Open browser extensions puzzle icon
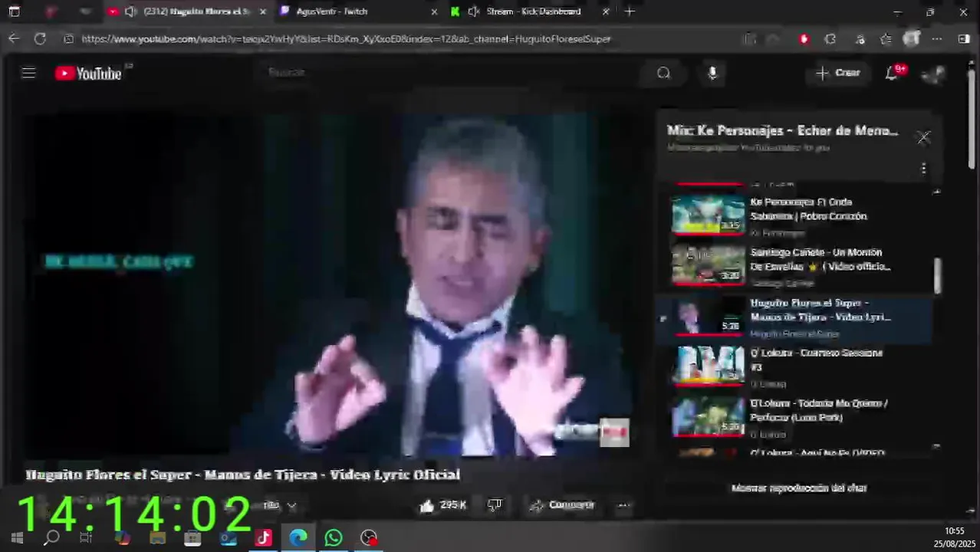 (x=830, y=38)
